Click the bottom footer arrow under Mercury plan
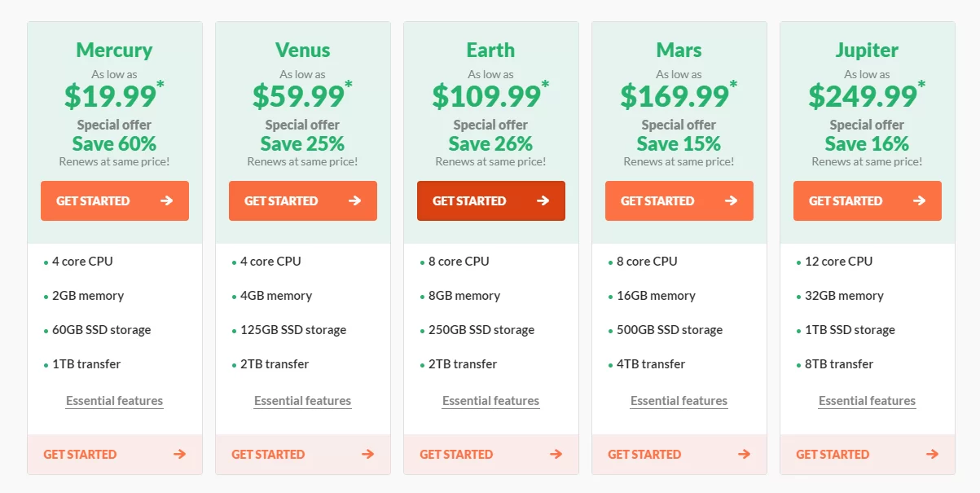Viewport: 980px width, 493px height. (x=180, y=455)
